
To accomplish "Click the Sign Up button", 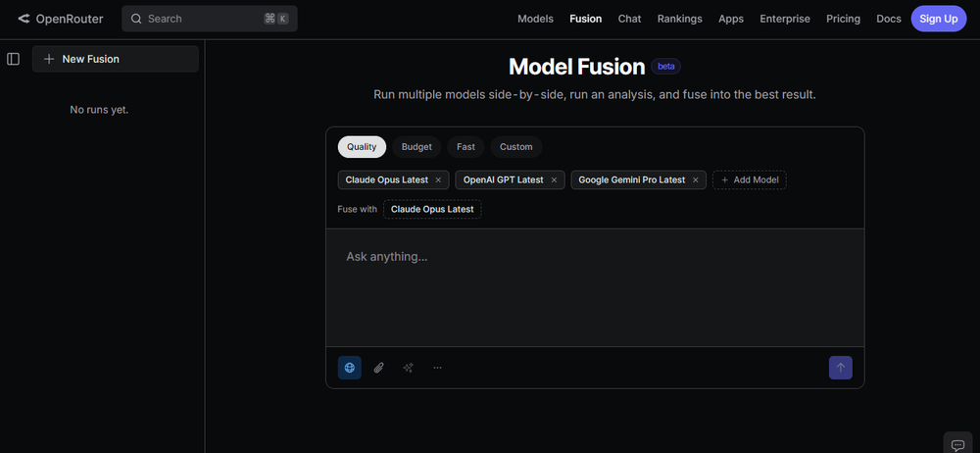I will pyautogui.click(x=939, y=19).
